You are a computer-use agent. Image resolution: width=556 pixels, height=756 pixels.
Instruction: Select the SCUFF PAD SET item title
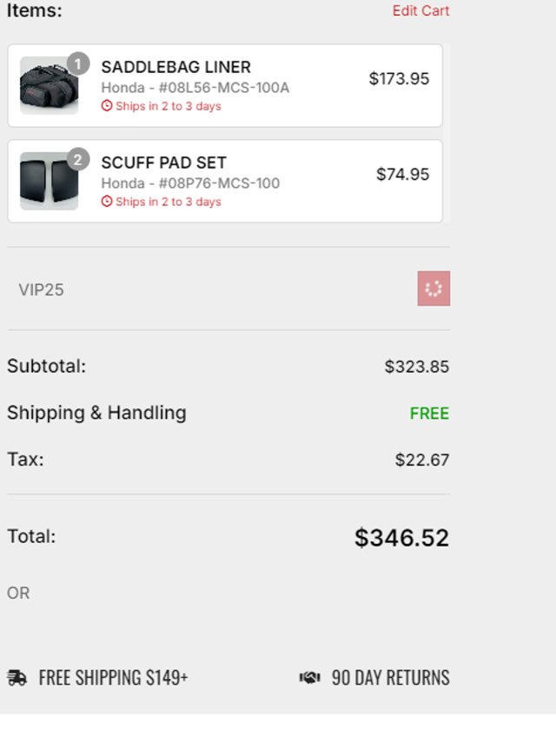[163, 162]
